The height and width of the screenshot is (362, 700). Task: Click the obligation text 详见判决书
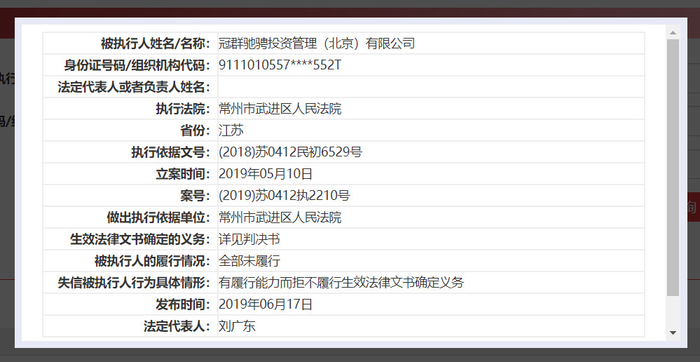(x=250, y=239)
